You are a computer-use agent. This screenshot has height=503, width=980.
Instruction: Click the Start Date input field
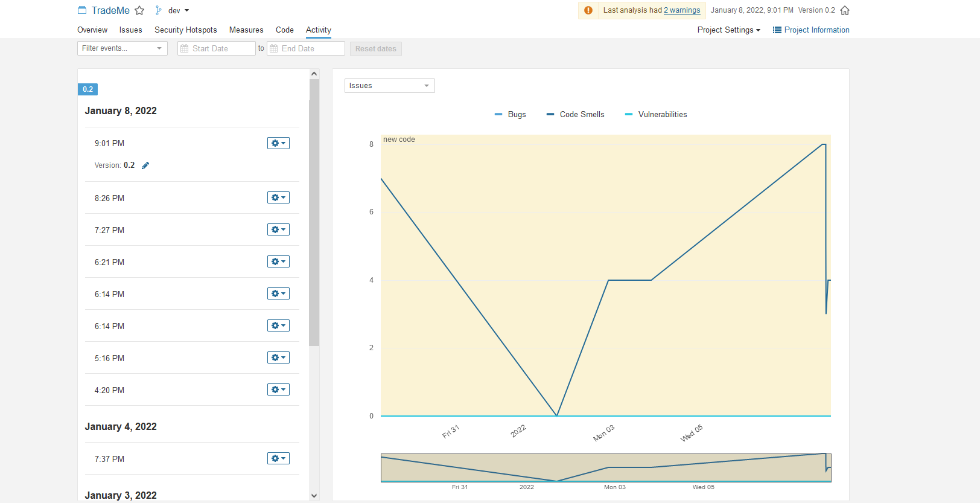click(x=217, y=48)
